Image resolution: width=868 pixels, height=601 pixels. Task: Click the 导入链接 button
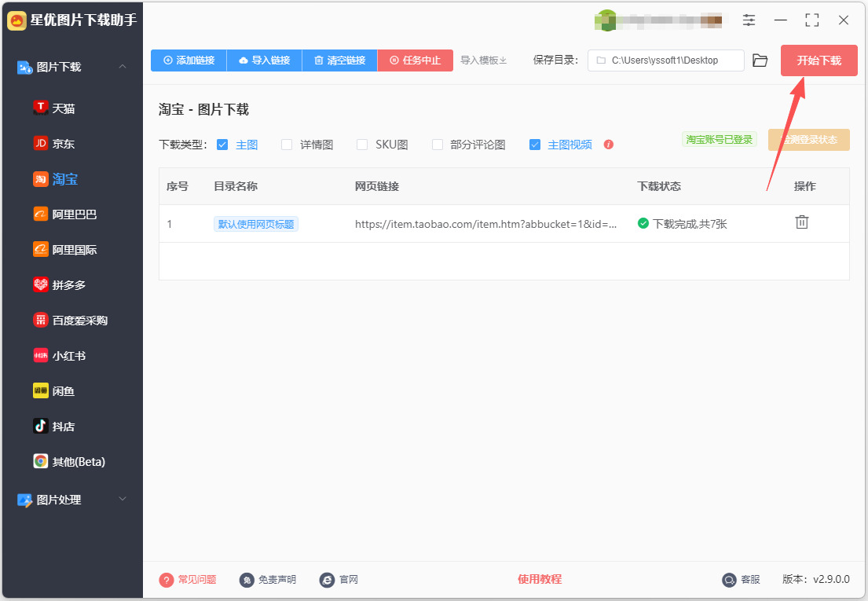265,60
